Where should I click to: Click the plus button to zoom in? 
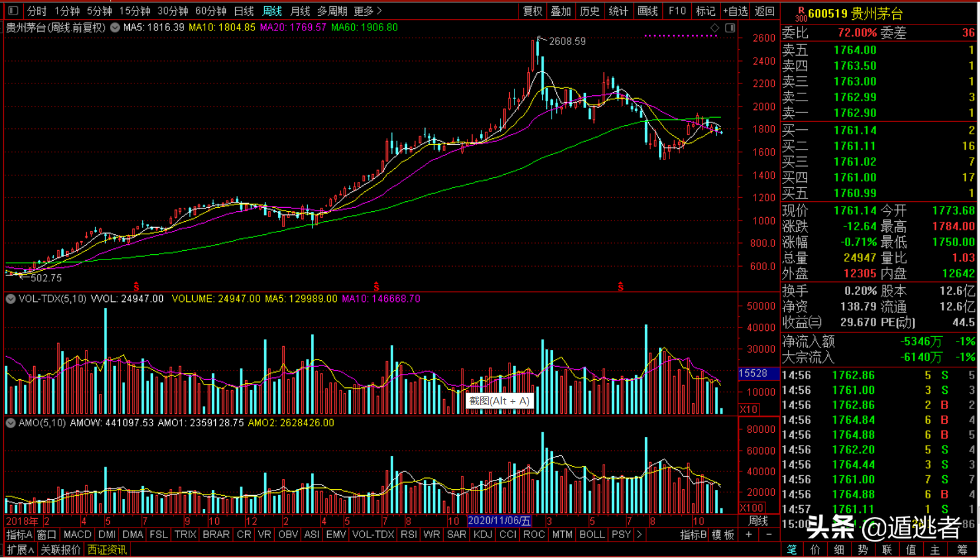pos(749,534)
